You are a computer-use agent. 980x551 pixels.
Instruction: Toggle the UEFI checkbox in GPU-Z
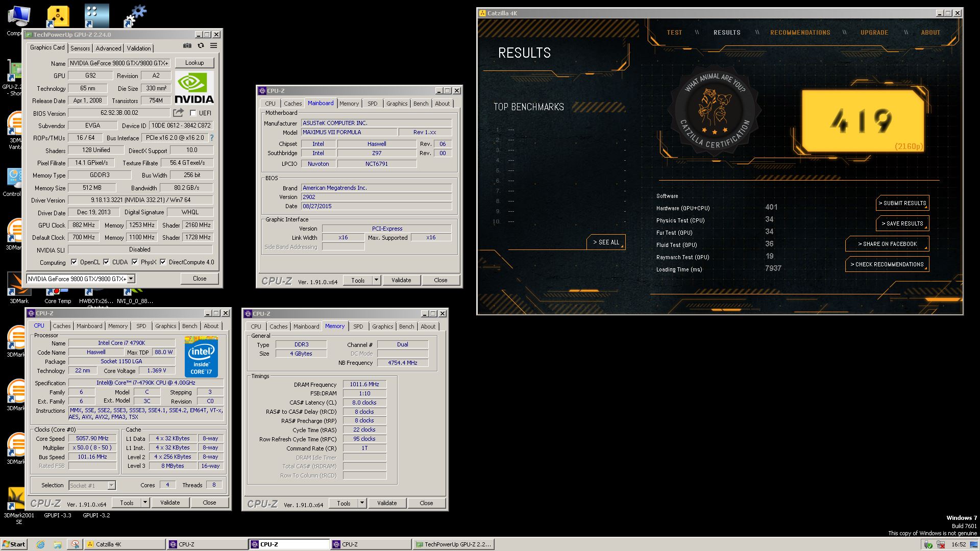(x=193, y=113)
